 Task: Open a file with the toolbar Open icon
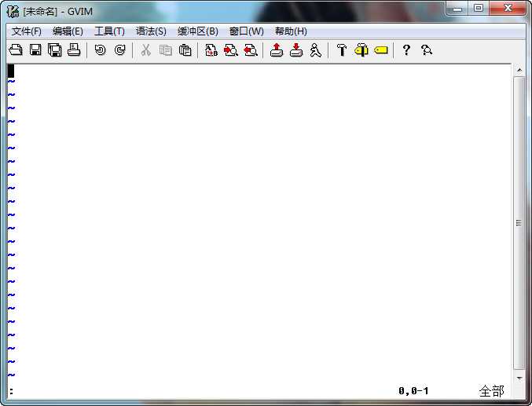(x=16, y=49)
